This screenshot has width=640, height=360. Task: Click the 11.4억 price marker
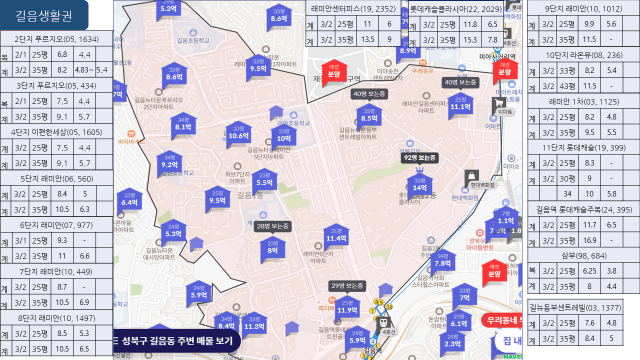click(336, 236)
